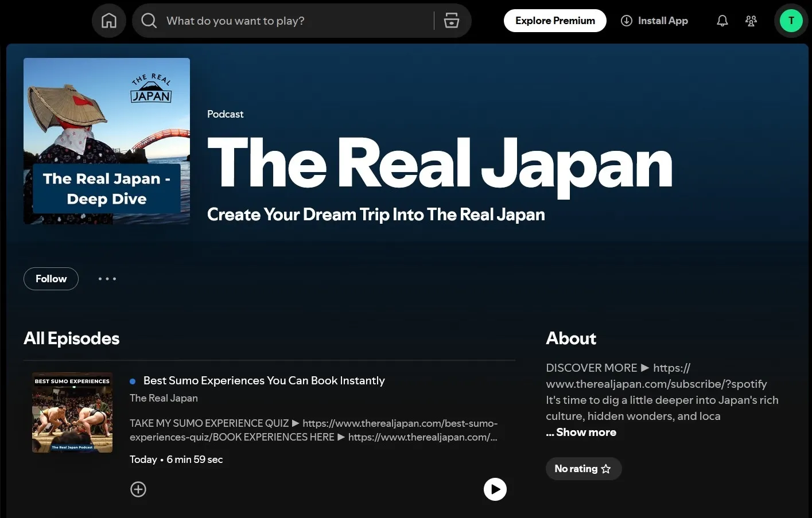
Task: Open the three-dot more options menu
Action: [x=107, y=279]
